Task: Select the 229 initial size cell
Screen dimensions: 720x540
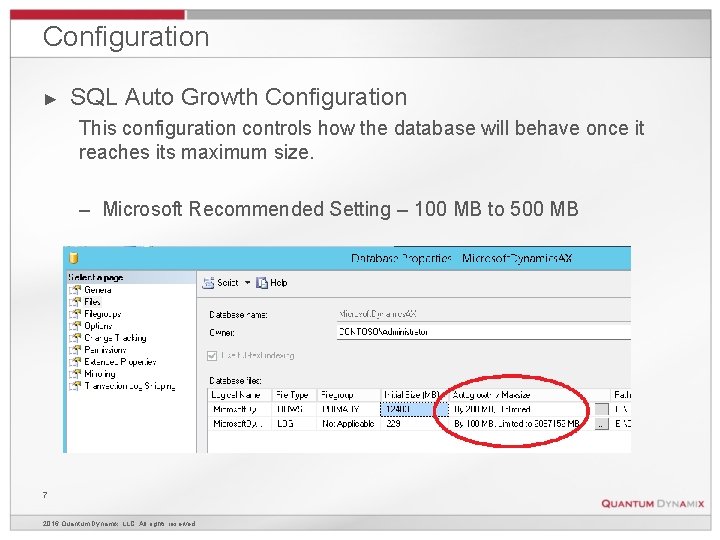Action: coord(414,423)
